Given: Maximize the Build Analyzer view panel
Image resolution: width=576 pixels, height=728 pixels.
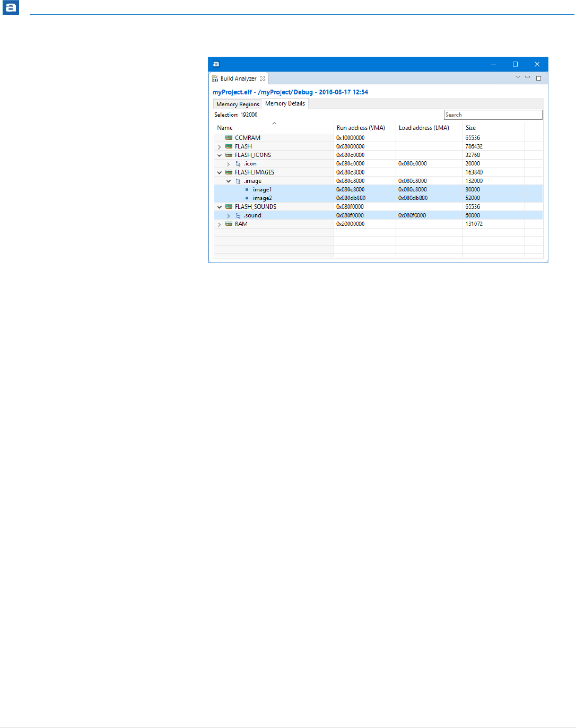Looking at the screenshot, I should [538, 78].
